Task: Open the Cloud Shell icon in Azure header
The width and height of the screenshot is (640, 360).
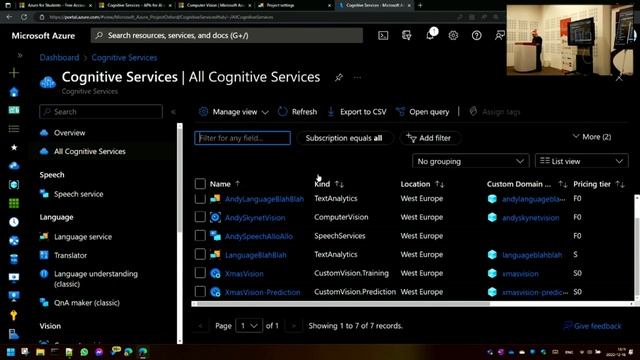Action: coord(383,36)
